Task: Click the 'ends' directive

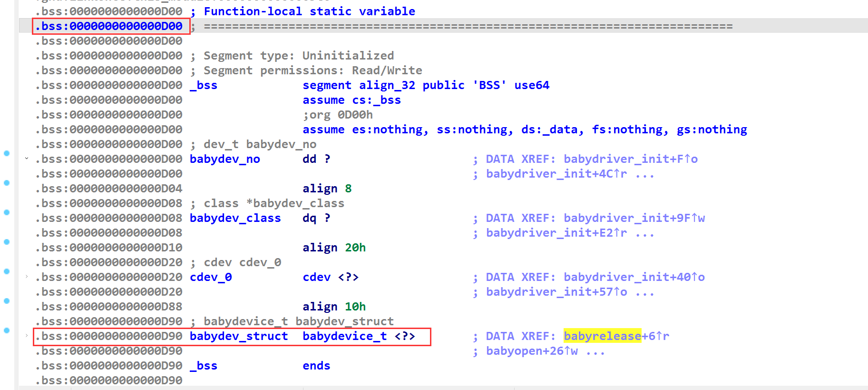Action: click(x=317, y=366)
